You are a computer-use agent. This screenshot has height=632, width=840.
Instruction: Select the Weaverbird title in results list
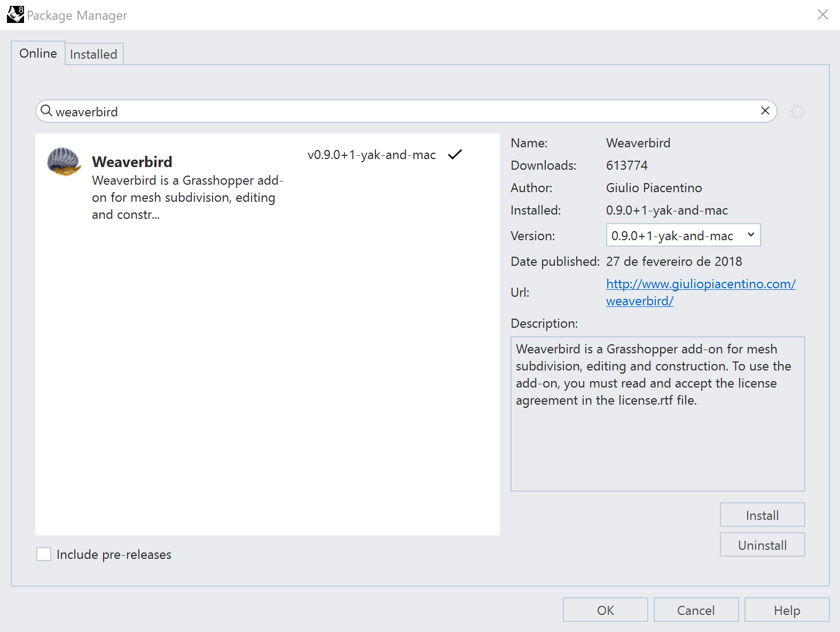coord(132,162)
